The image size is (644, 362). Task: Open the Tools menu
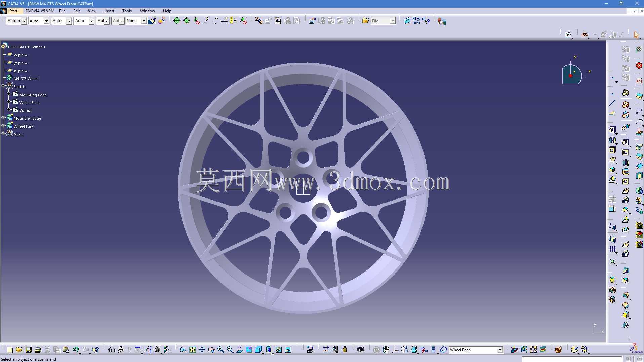point(127,11)
